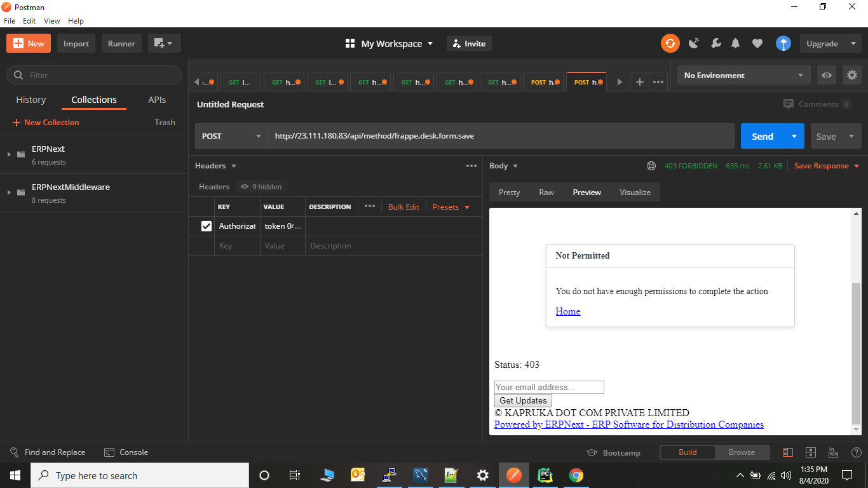Click the sync status orange icon
Screen dimensions: 868x488
coord(670,43)
